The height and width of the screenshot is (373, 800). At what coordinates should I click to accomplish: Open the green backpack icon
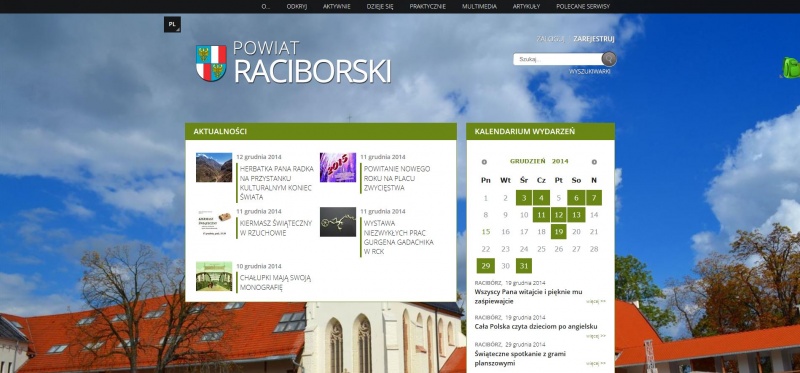point(791,68)
